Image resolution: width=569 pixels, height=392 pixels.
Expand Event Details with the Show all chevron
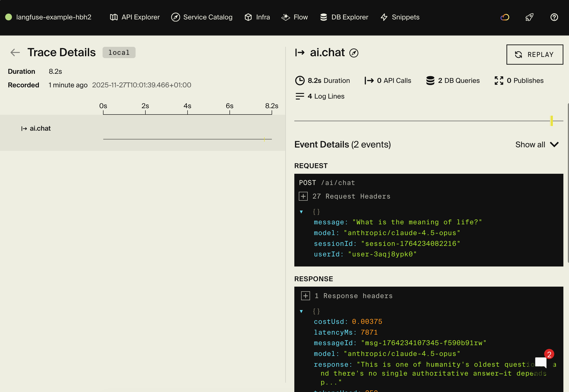(554, 145)
